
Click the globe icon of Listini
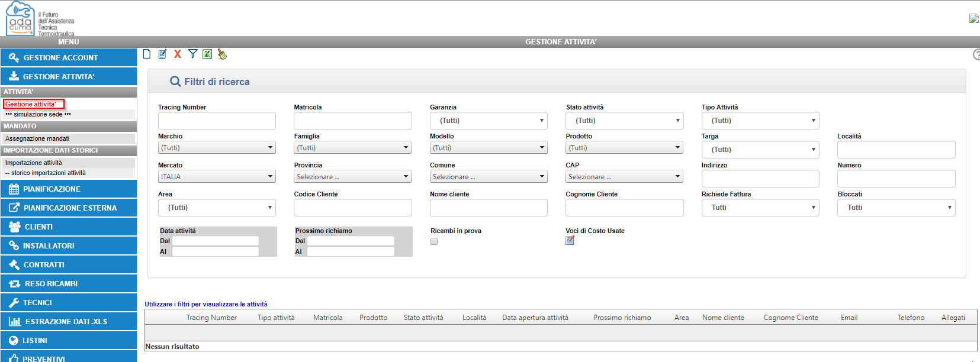14,340
